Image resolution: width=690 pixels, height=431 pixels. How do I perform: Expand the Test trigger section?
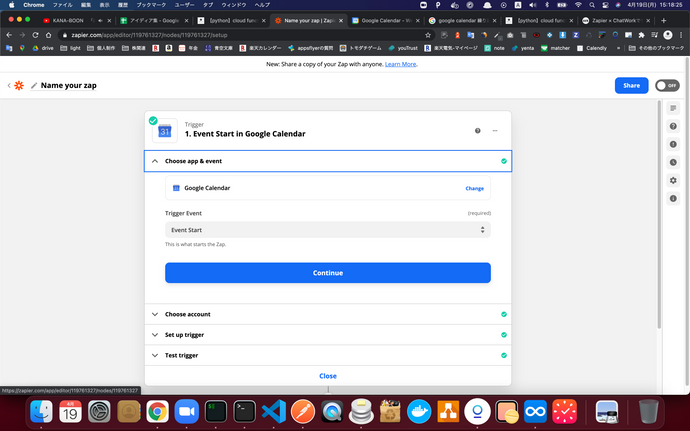click(328, 355)
